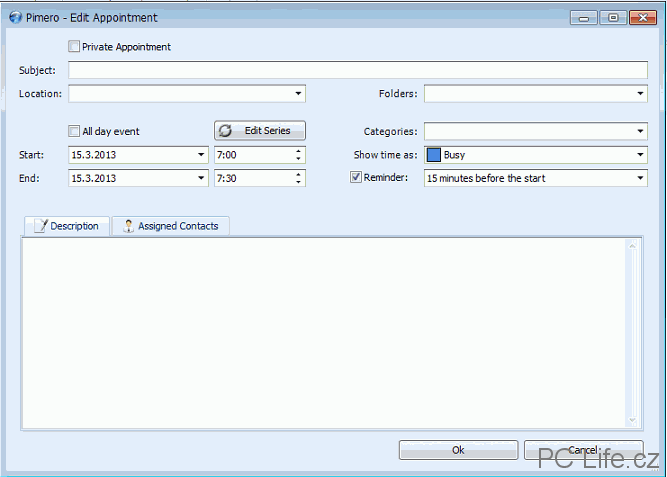
Task: Open the End date picker dropdown
Action: click(x=201, y=178)
